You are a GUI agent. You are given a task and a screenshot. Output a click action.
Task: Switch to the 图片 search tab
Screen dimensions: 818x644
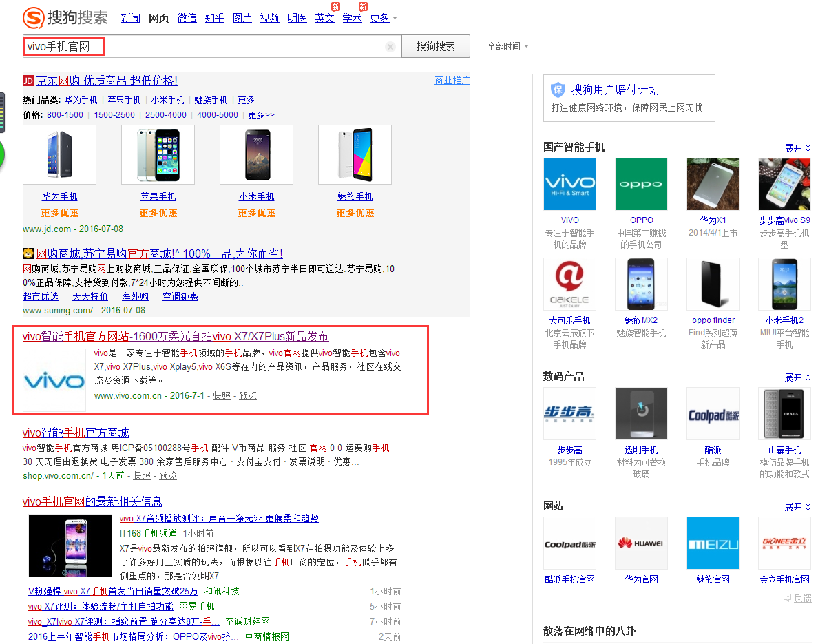[242, 19]
